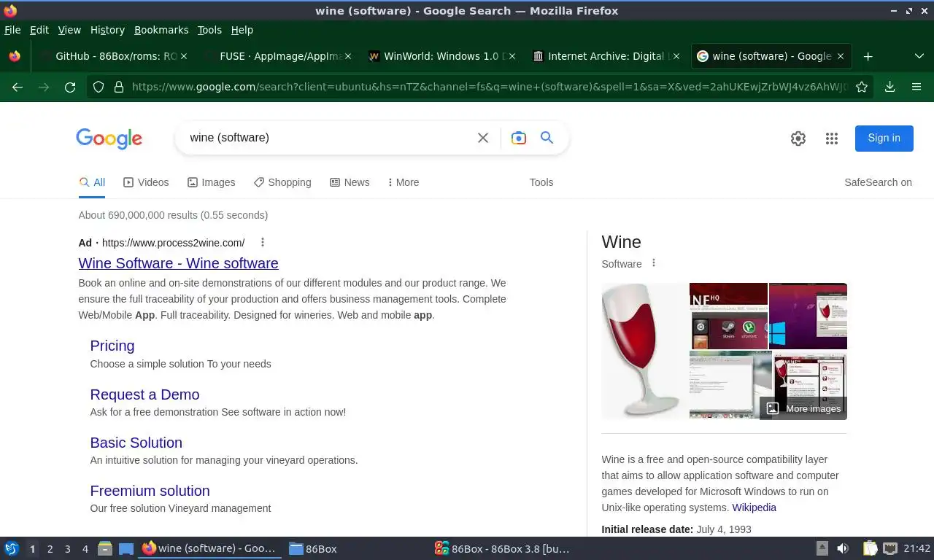This screenshot has width=934, height=560.
Task: Search by image with the camera icon
Action: [519, 138]
